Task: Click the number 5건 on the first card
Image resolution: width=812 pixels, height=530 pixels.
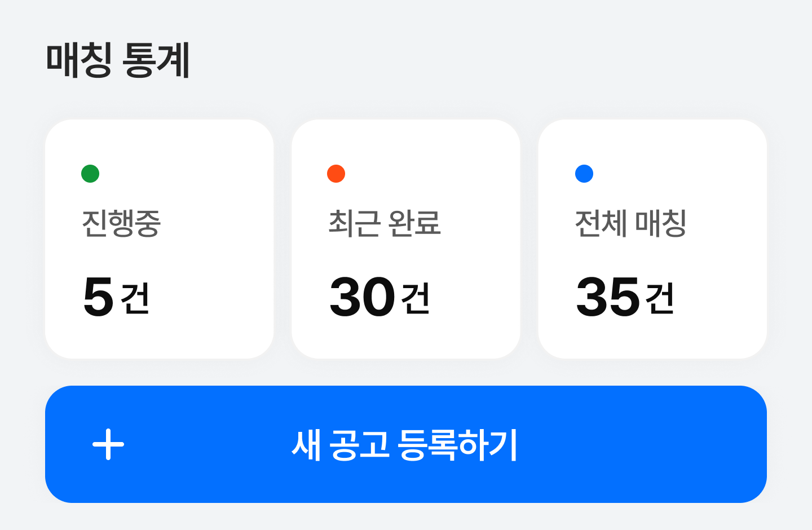Action: point(117,297)
